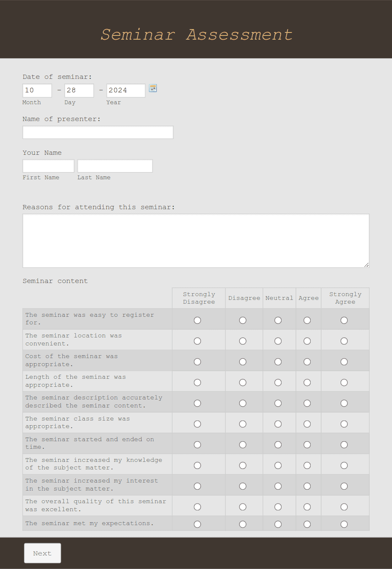The height and width of the screenshot is (569, 392).
Task: Pick Strongly Agree for started on time
Action: [344, 445]
